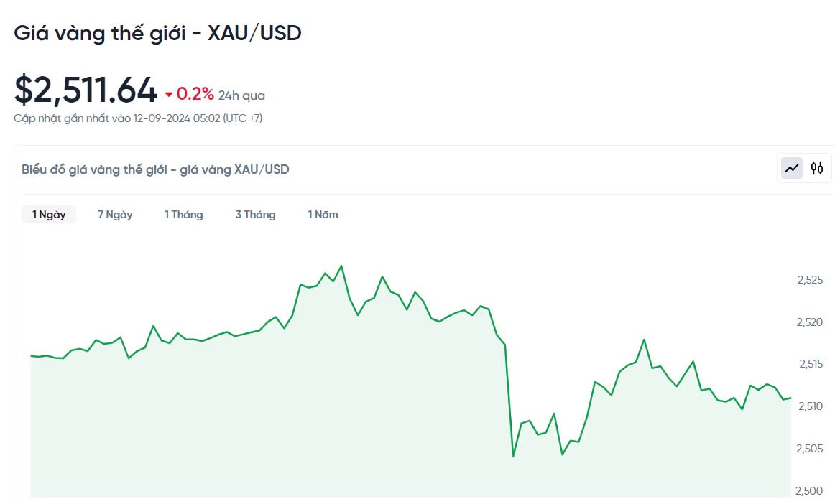The image size is (835, 504).
Task: Switch to the candlestick chart view
Action: (x=817, y=169)
